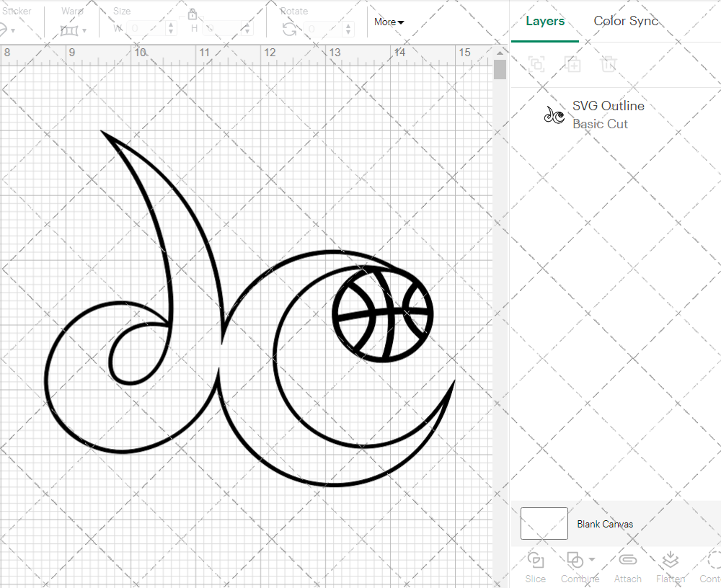Switch to the Color Sync tab
721x588 pixels.
pyautogui.click(x=626, y=21)
